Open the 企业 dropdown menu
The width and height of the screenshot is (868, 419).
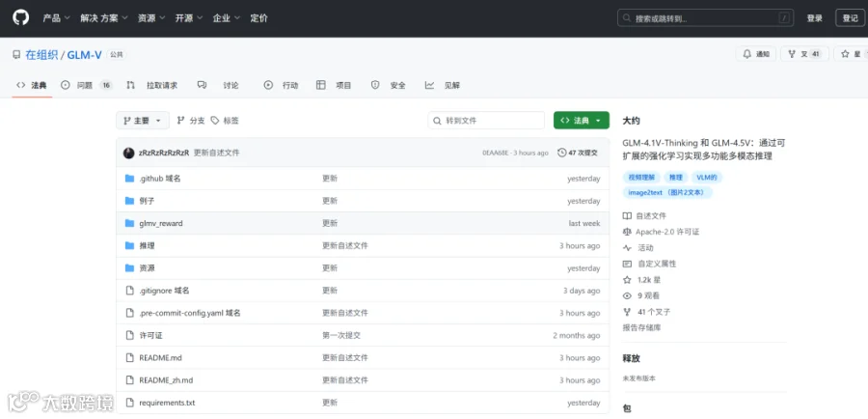click(x=227, y=18)
